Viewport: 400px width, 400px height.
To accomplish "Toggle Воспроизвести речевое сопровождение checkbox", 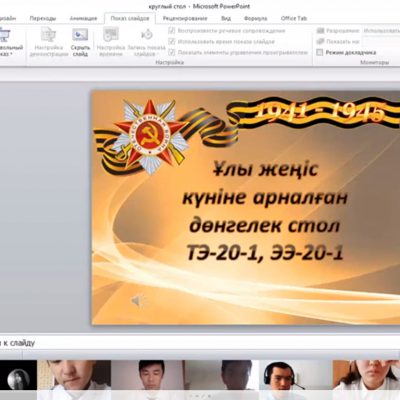I will [x=172, y=31].
